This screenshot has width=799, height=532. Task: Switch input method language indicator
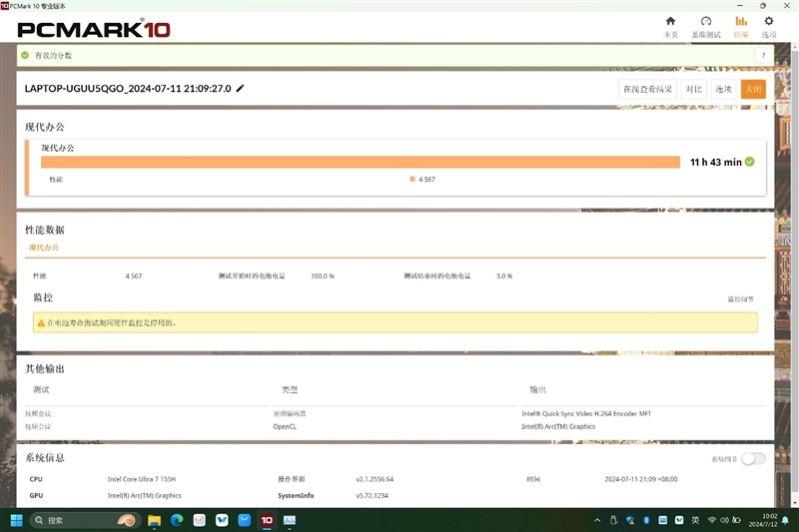click(695, 520)
